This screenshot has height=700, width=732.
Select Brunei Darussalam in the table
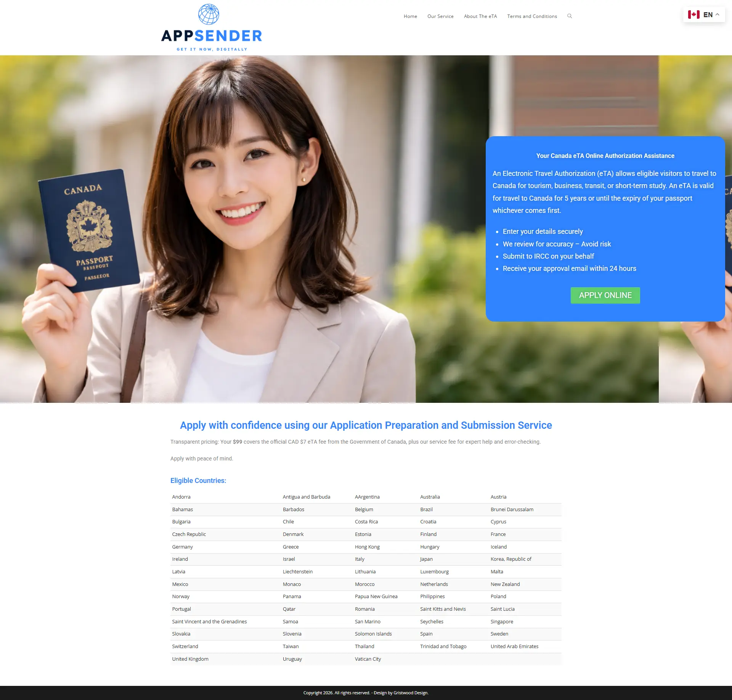click(x=512, y=510)
